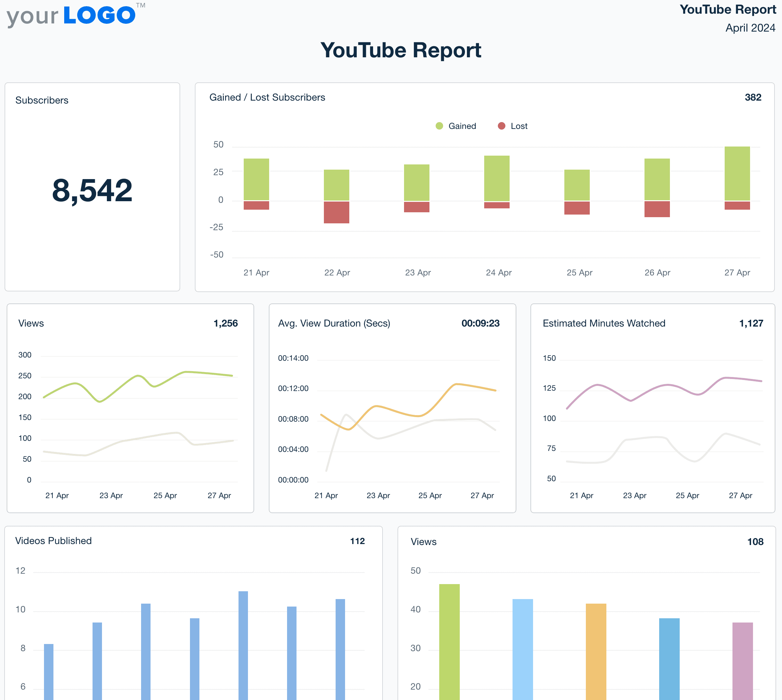Select the April 2024 date label
This screenshot has height=700, width=782.
tap(750, 28)
